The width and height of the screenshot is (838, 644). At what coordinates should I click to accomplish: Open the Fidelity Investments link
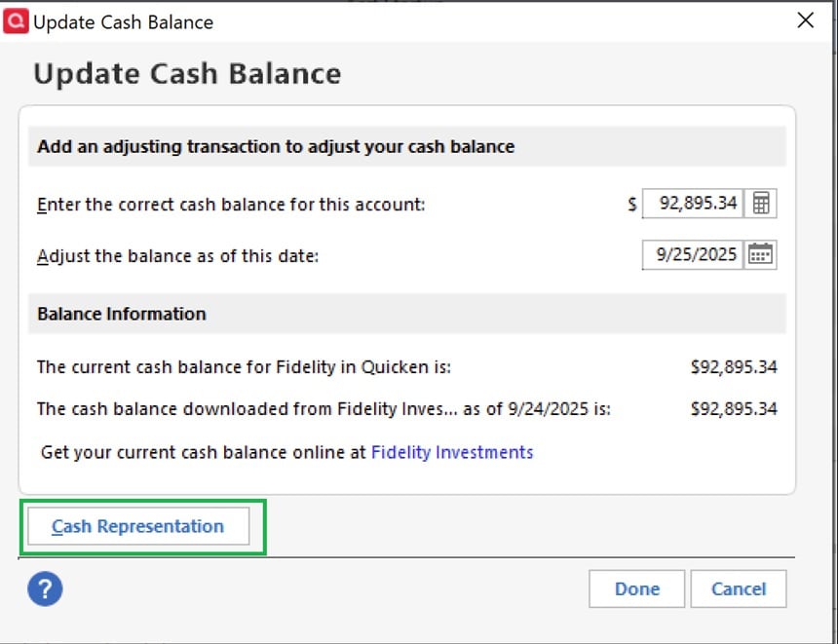[452, 452]
